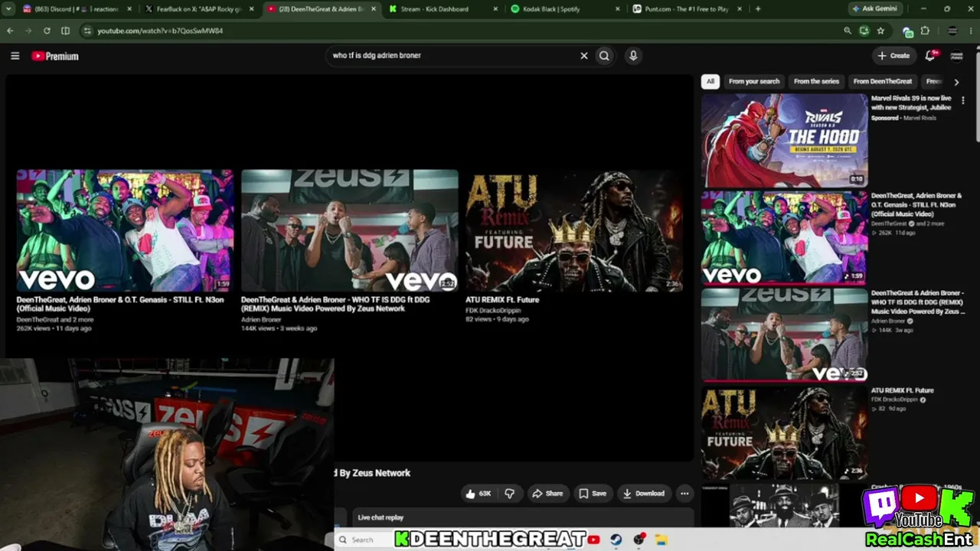The height and width of the screenshot is (551, 980).
Task: Like the video with 63K thumbs up
Action: 478,494
